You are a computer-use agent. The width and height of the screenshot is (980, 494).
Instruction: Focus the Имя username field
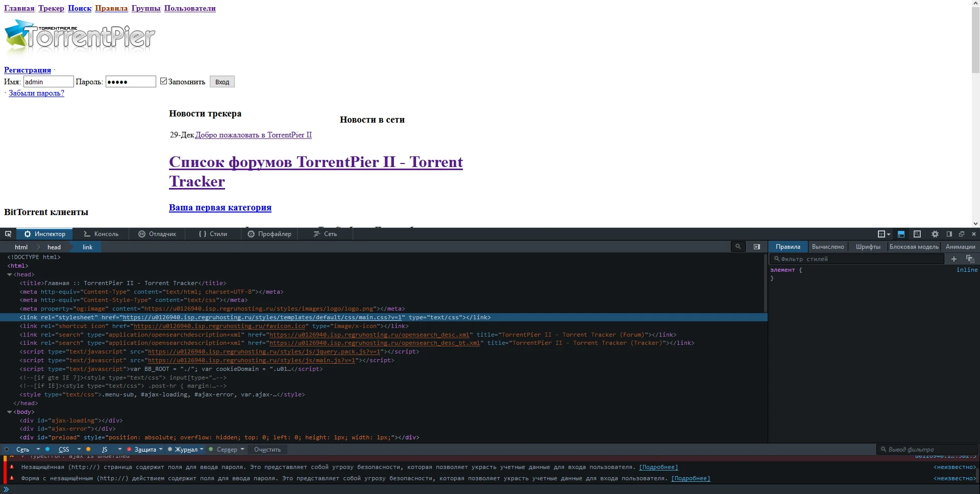[x=48, y=82]
